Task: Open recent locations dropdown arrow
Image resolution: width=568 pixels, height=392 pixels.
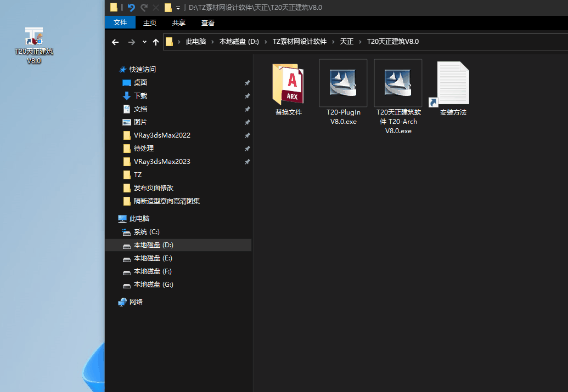Action: 144,42
